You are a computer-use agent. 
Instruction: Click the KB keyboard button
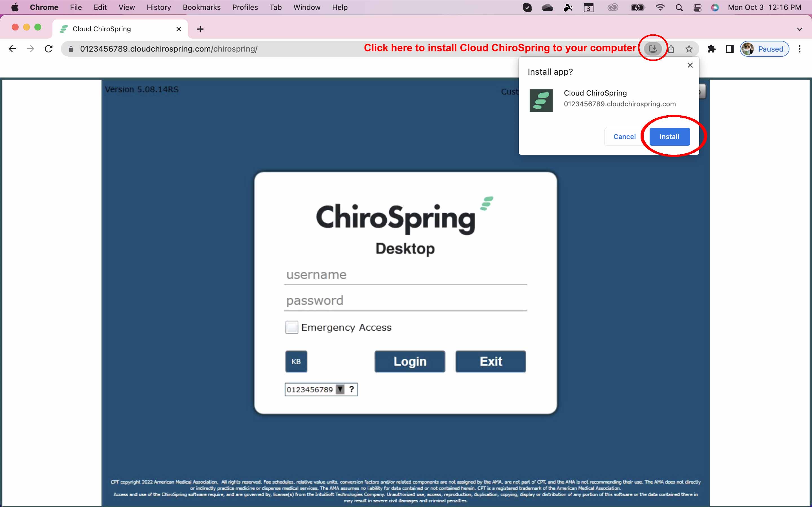(x=296, y=361)
